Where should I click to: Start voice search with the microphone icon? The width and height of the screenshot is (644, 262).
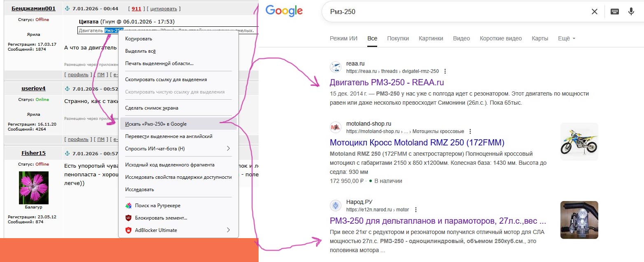click(631, 12)
